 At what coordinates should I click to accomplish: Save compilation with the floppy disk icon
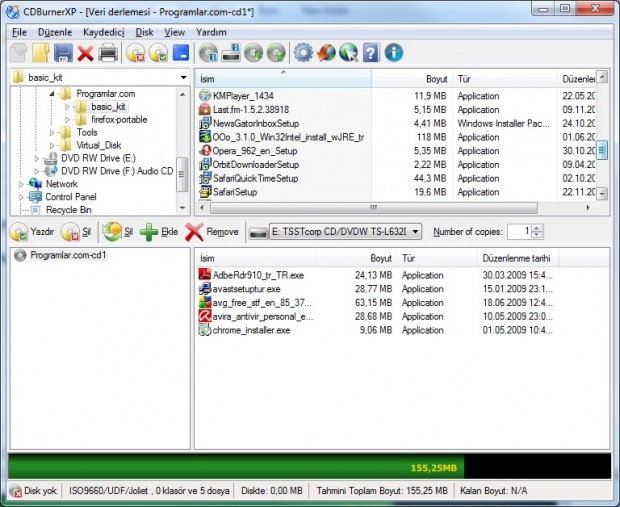pos(63,53)
